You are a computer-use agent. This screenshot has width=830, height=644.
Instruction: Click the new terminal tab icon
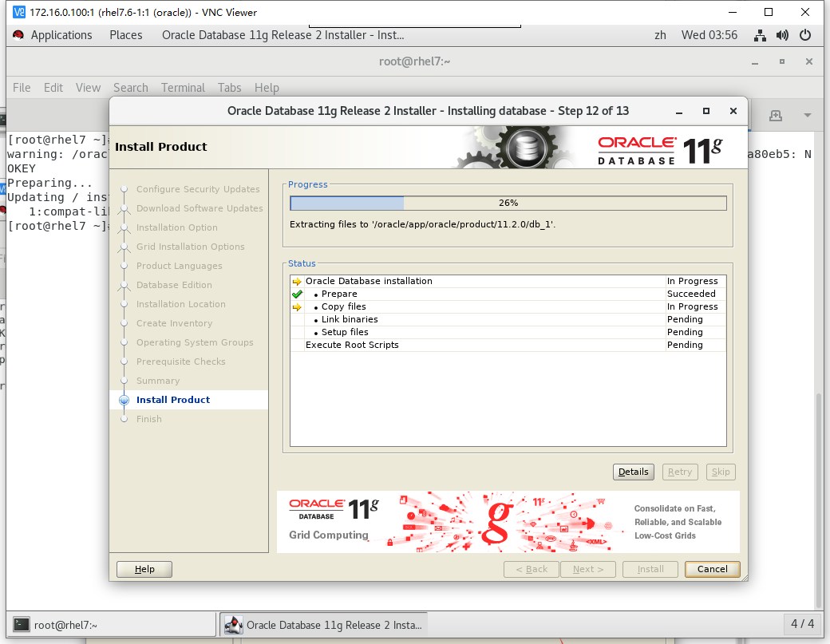pyautogui.click(x=776, y=116)
